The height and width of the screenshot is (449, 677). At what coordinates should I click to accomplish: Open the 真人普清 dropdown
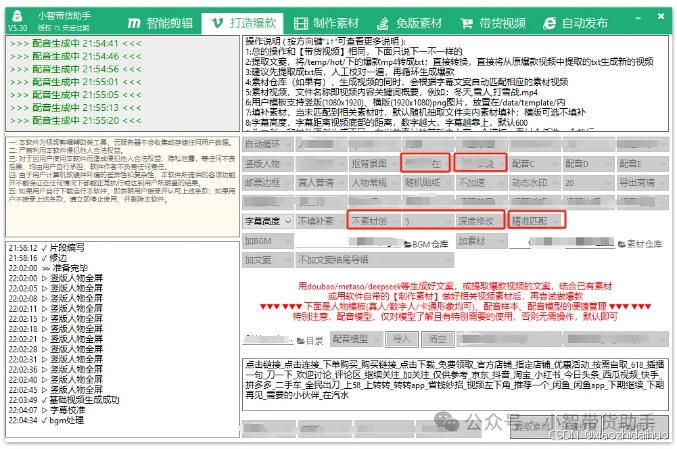321,183
